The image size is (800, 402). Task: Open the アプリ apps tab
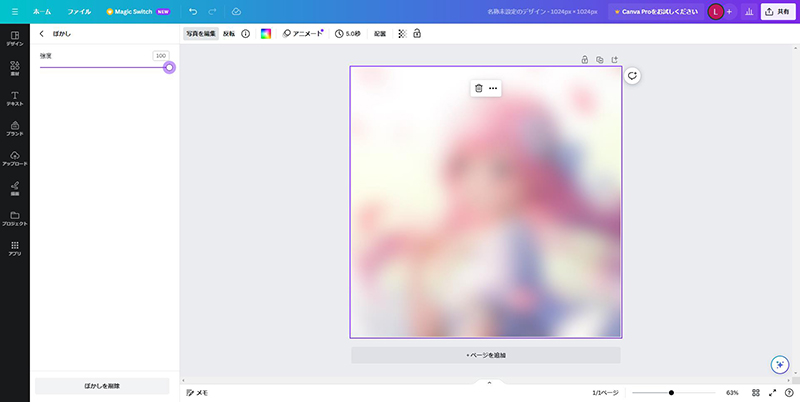pos(15,248)
